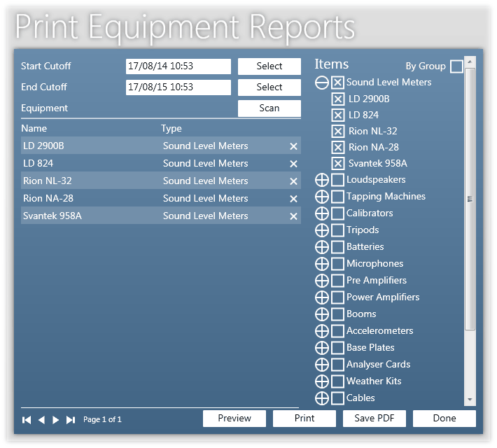The image size is (497, 448).
Task: Go to first page of report
Action: pyautogui.click(x=27, y=420)
